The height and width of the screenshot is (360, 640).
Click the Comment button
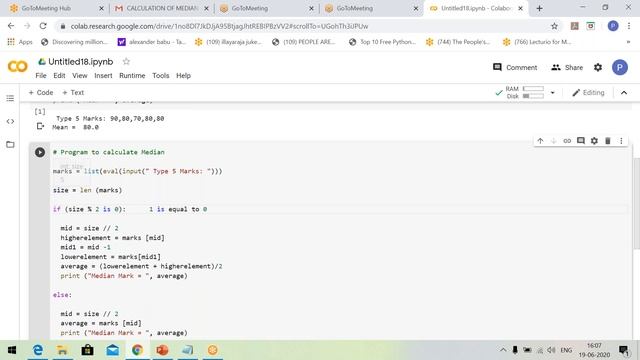[515, 67]
